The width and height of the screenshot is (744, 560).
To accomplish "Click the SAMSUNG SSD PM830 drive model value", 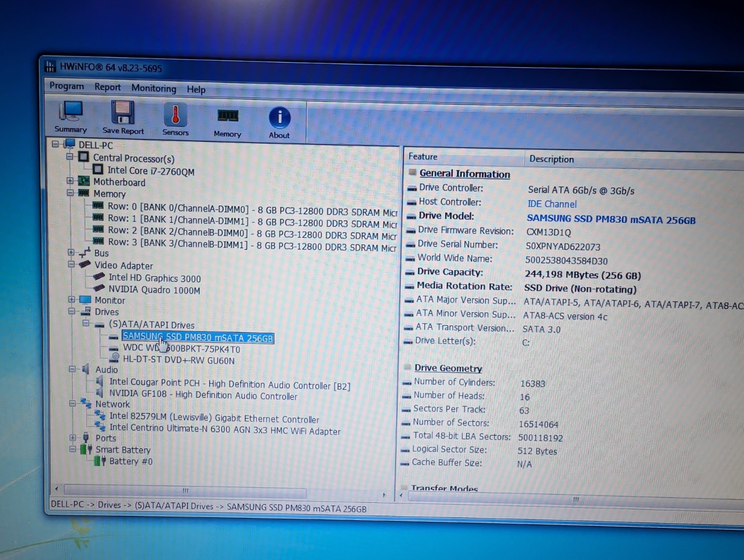I will pos(611,219).
